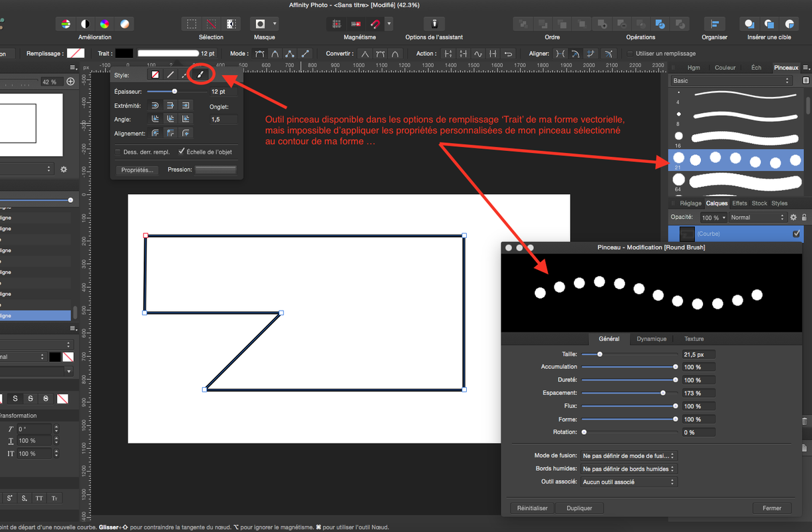The height and width of the screenshot is (532, 812).
Task: Open the Hgm panel tab
Action: [x=694, y=68]
